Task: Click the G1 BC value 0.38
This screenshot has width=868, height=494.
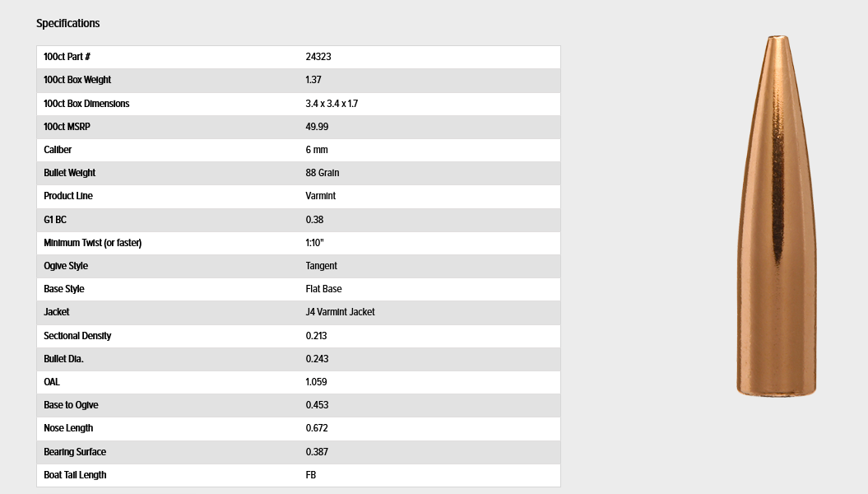Action: click(x=314, y=220)
